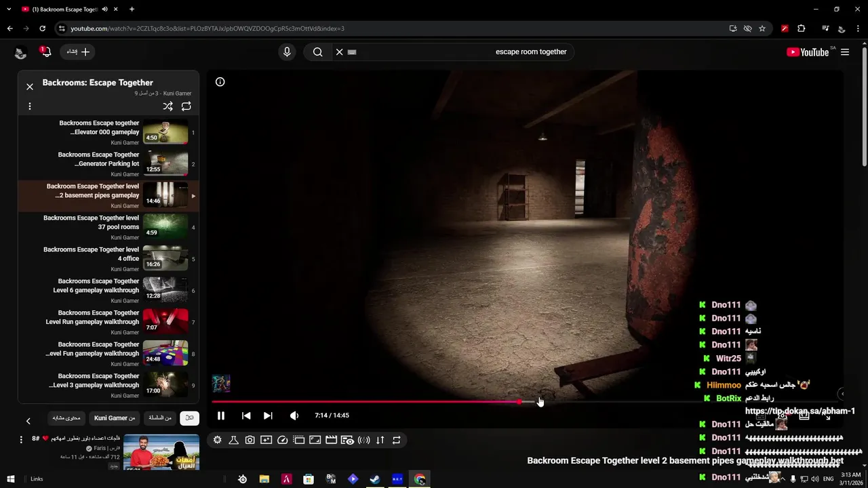Play the level 37 pool rooms video

coord(108,227)
